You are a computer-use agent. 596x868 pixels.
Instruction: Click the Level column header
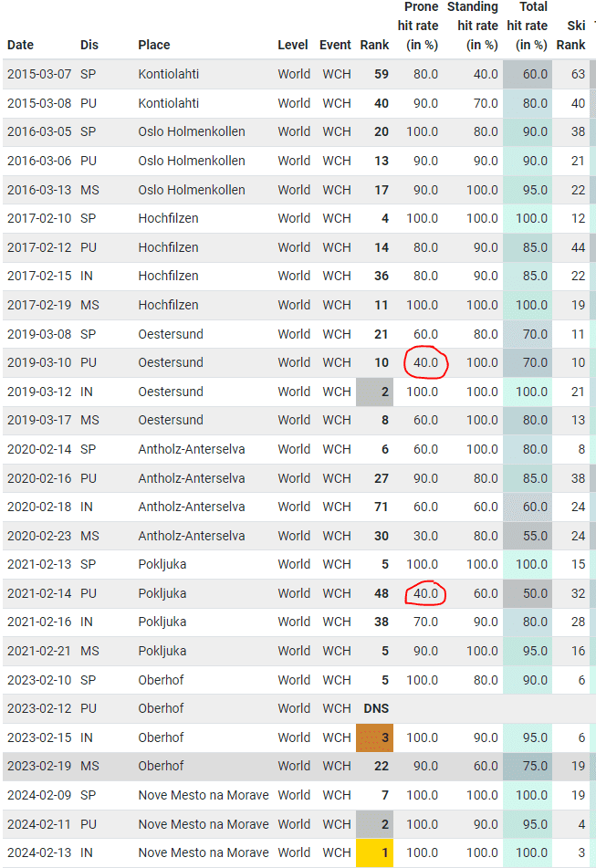coord(294,45)
